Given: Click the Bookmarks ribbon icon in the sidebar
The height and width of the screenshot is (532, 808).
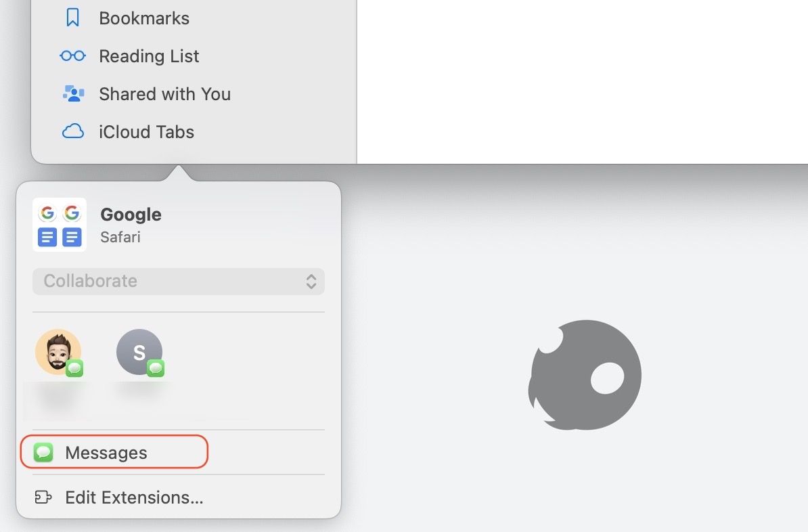Looking at the screenshot, I should pyautogui.click(x=72, y=18).
